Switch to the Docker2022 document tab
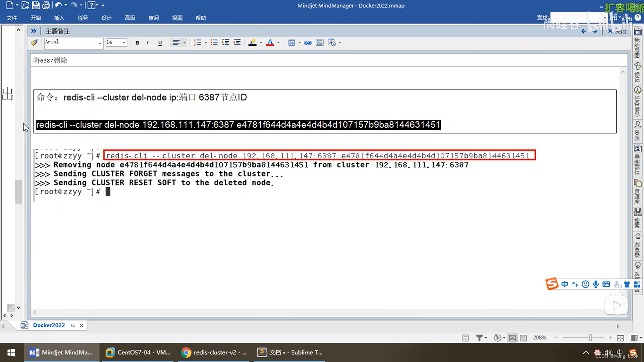This screenshot has height=362, width=644. [x=49, y=325]
